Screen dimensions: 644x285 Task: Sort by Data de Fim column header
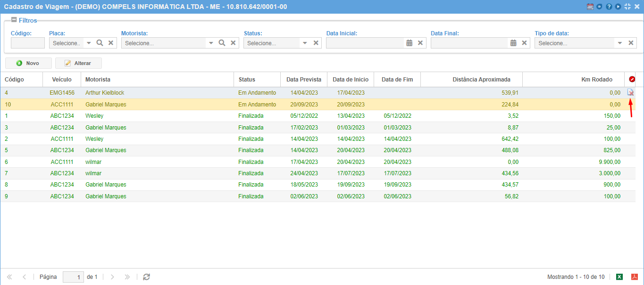coord(397,80)
